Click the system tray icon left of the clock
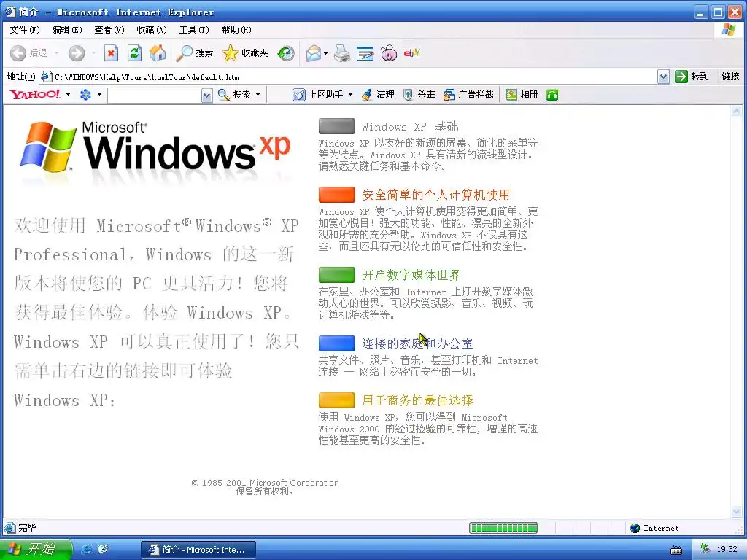The height and width of the screenshot is (560, 747). [705, 549]
